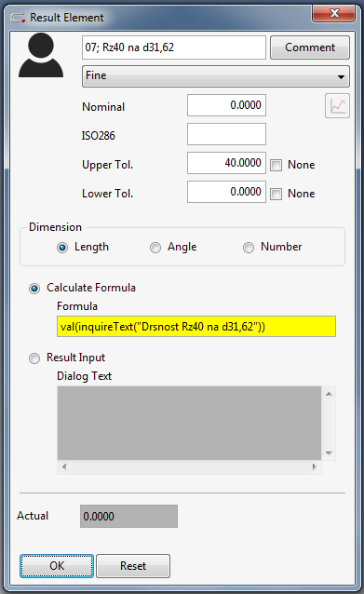
Task: Close the Result Element dialog
Action: click(x=333, y=13)
